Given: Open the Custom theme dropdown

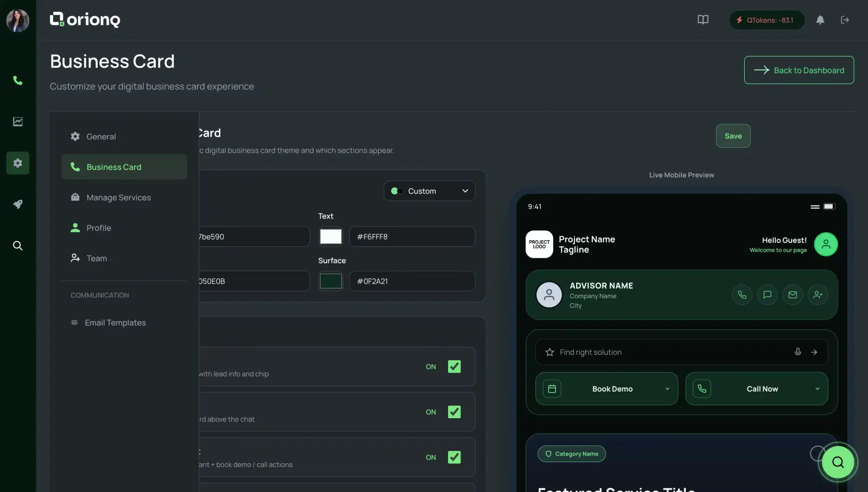Looking at the screenshot, I should point(429,190).
